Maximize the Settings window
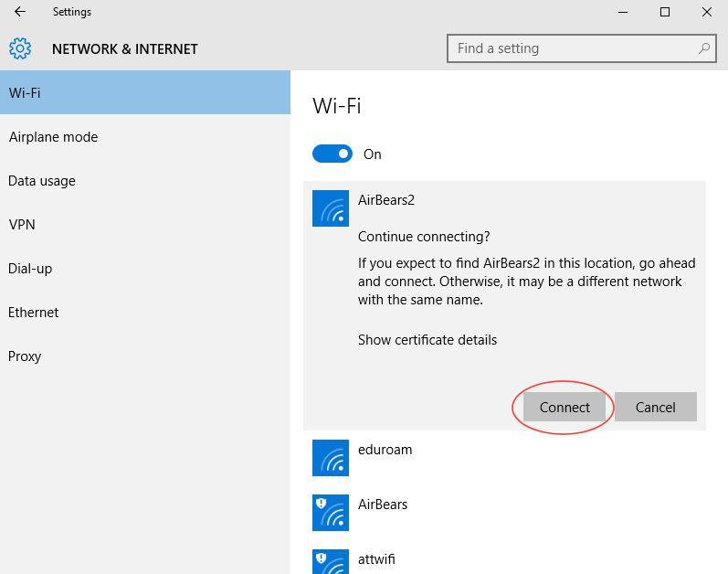Image resolution: width=728 pixels, height=574 pixels. click(x=665, y=12)
